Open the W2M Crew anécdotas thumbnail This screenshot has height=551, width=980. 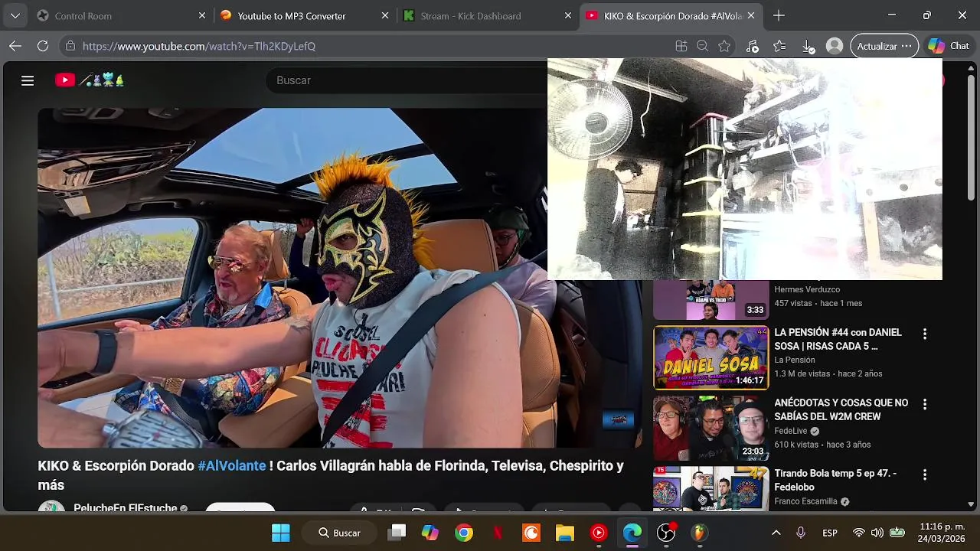pyautogui.click(x=710, y=429)
